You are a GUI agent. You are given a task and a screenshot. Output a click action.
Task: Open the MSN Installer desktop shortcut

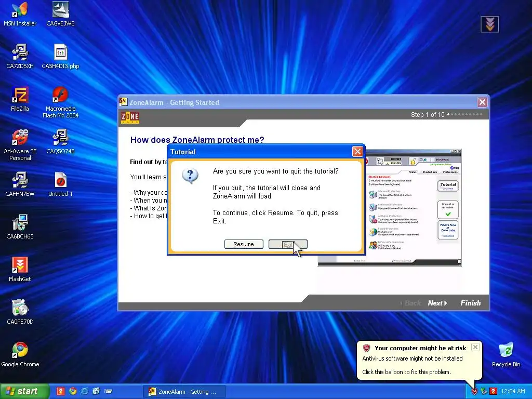click(20, 14)
